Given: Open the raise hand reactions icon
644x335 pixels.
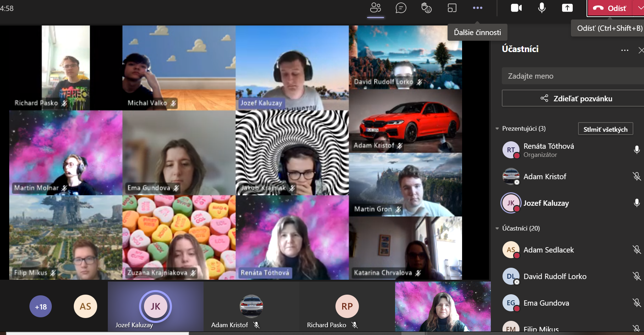Looking at the screenshot, I should coord(426,8).
